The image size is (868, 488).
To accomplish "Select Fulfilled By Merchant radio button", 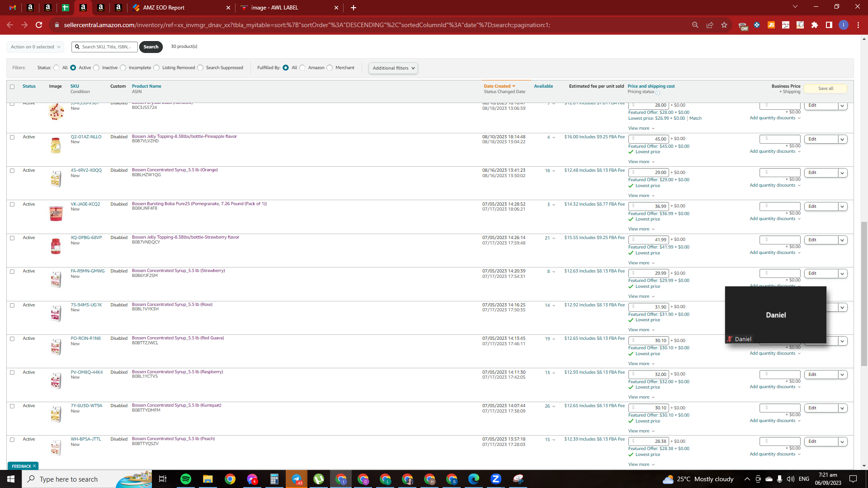I will 330,68.
